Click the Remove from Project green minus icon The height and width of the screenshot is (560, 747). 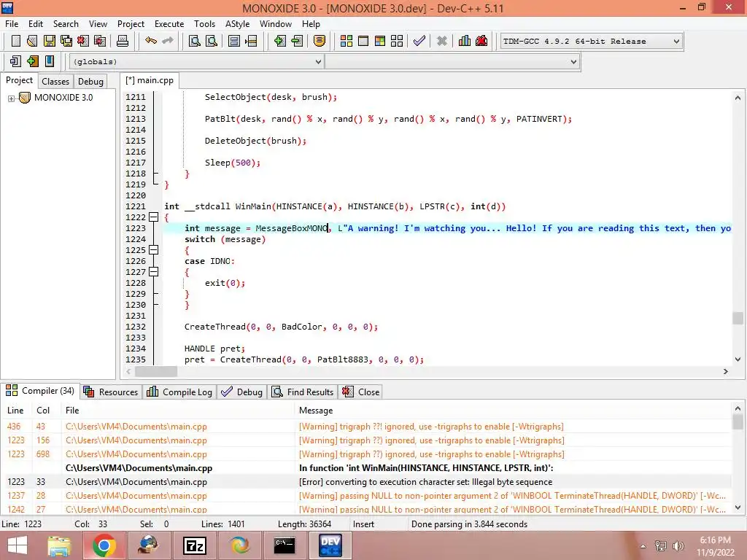(297, 41)
